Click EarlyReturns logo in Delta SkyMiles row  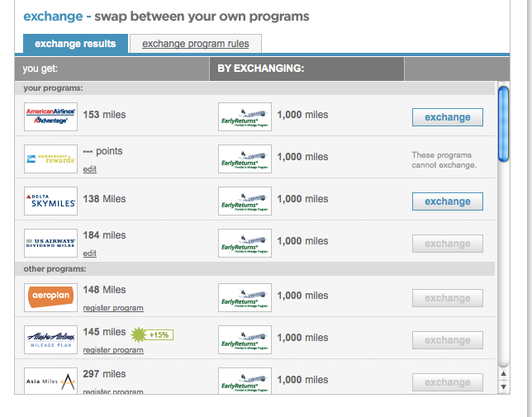(x=245, y=201)
